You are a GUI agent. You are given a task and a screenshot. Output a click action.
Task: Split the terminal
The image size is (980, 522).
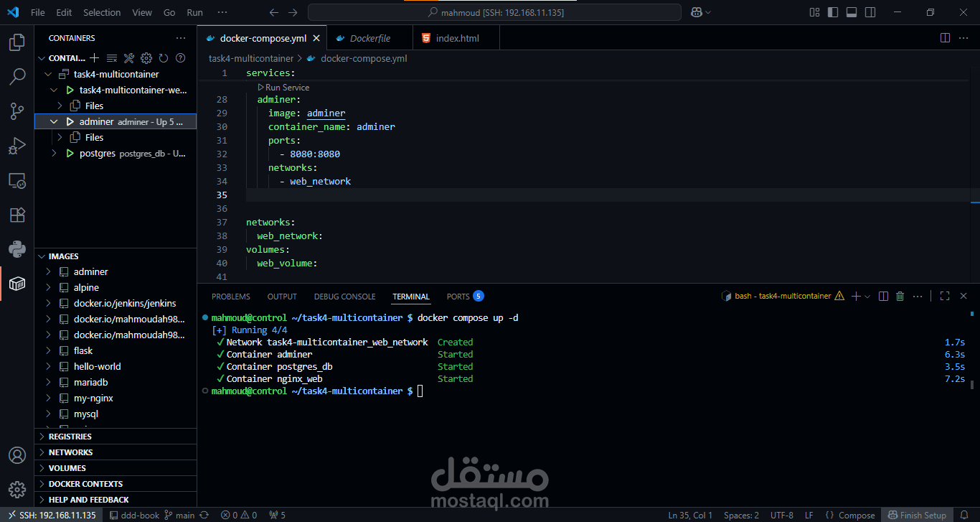(883, 296)
